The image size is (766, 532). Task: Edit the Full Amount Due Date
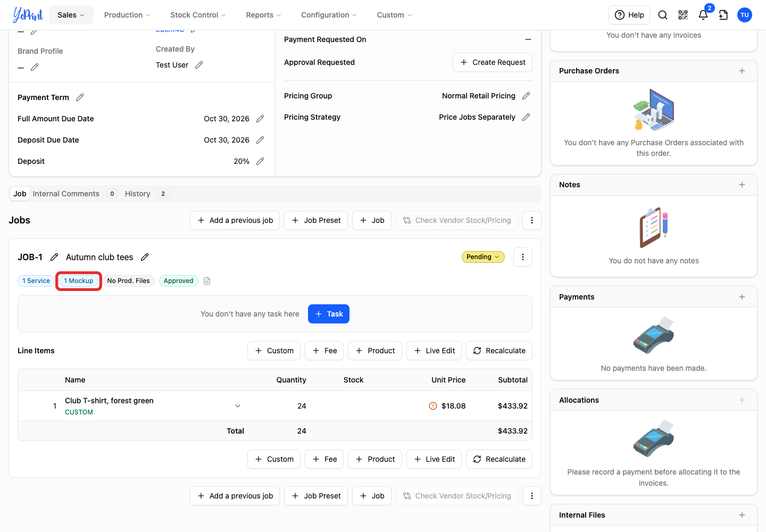pyautogui.click(x=260, y=119)
